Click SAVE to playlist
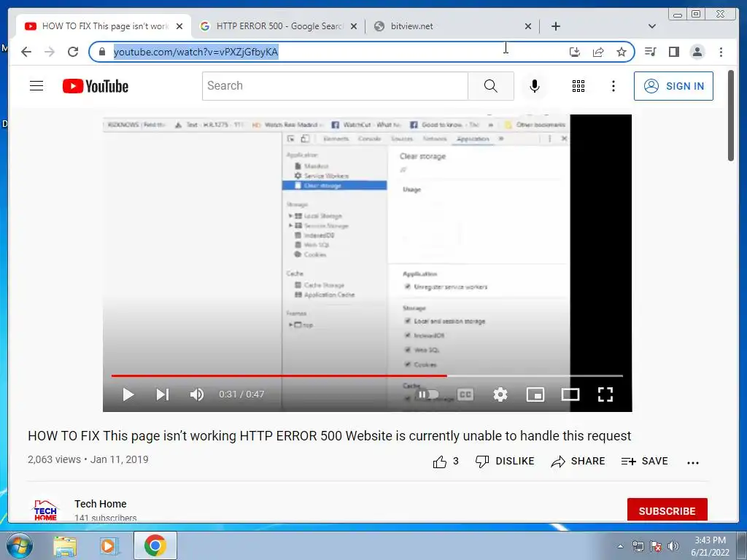 (x=645, y=461)
